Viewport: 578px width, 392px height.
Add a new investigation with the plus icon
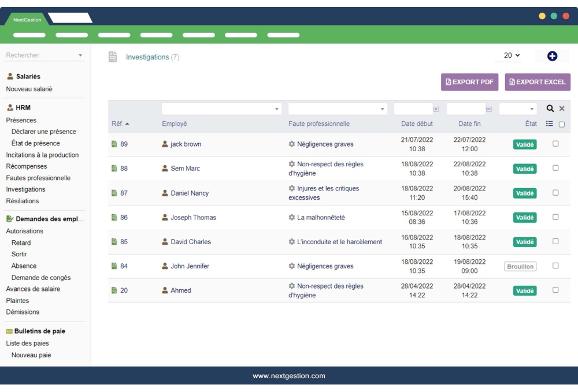(x=551, y=55)
